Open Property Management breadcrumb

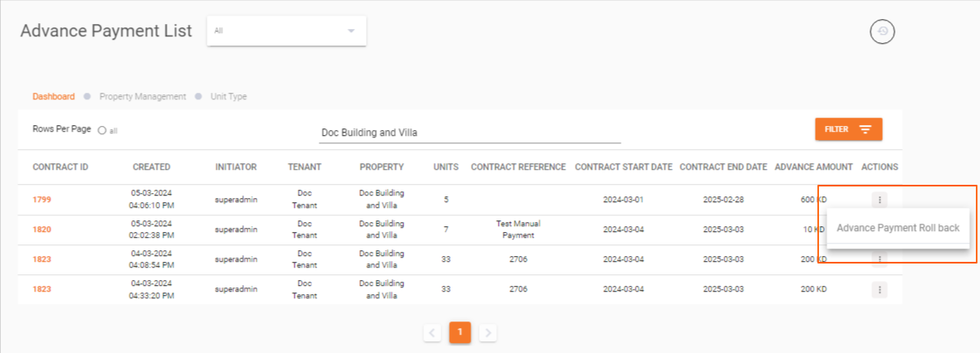(143, 96)
